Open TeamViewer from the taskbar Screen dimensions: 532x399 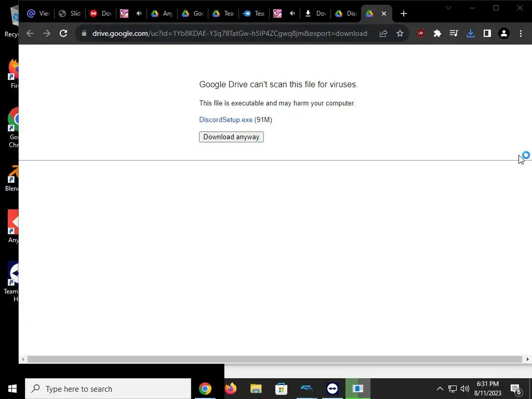(332, 389)
